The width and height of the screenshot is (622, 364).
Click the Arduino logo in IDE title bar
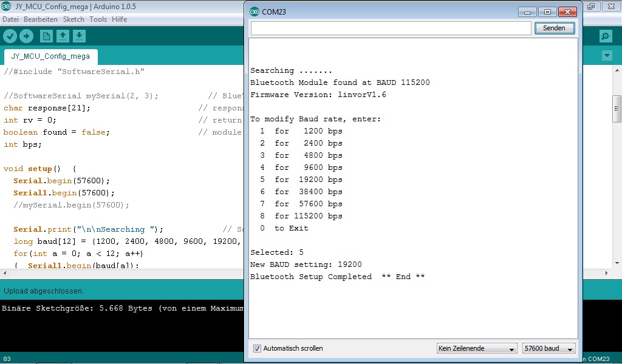pyautogui.click(x=6, y=6)
